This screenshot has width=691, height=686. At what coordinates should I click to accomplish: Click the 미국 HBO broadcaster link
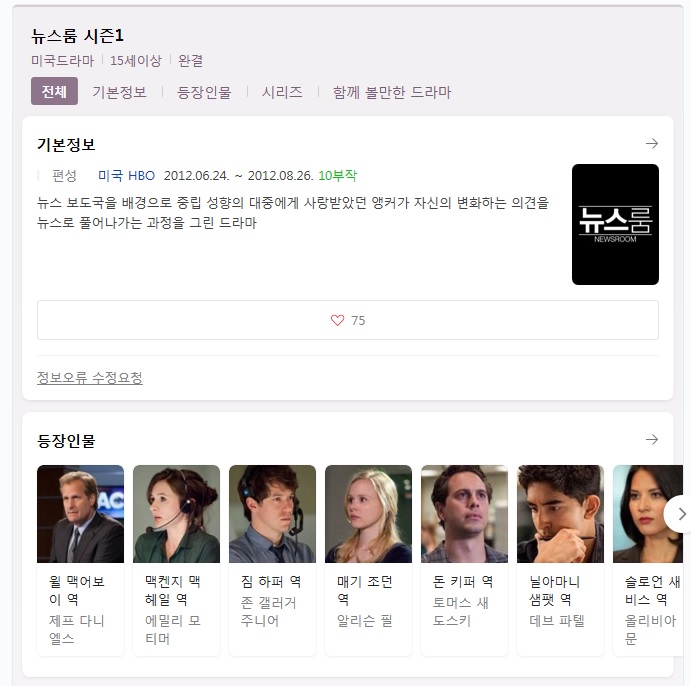[126, 176]
